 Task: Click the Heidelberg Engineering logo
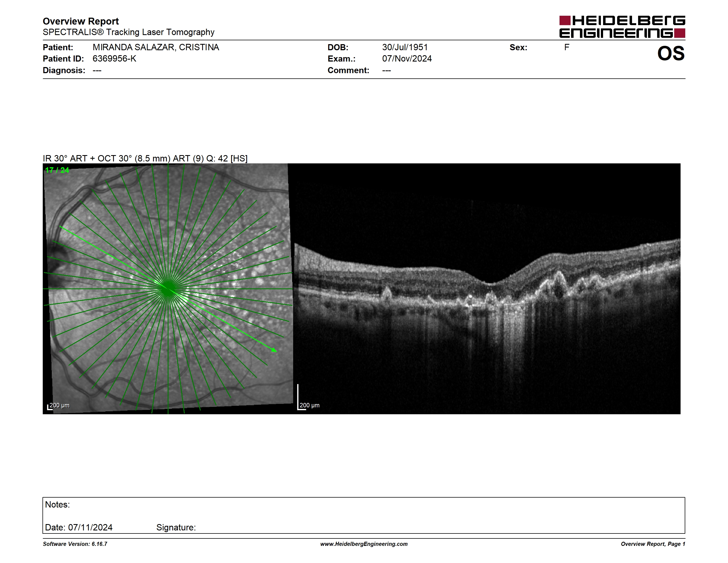[622, 27]
